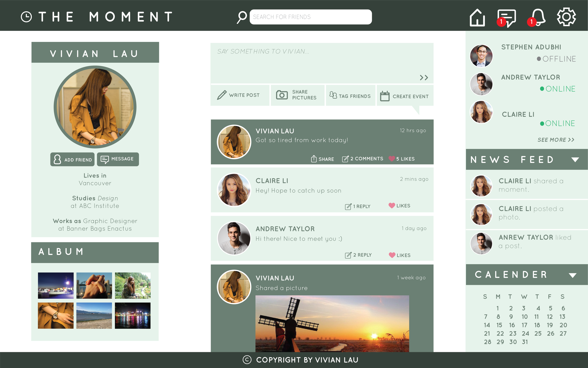Screen dimensions: 588x368
Task: Expand friends list with See More
Action: [556, 140]
